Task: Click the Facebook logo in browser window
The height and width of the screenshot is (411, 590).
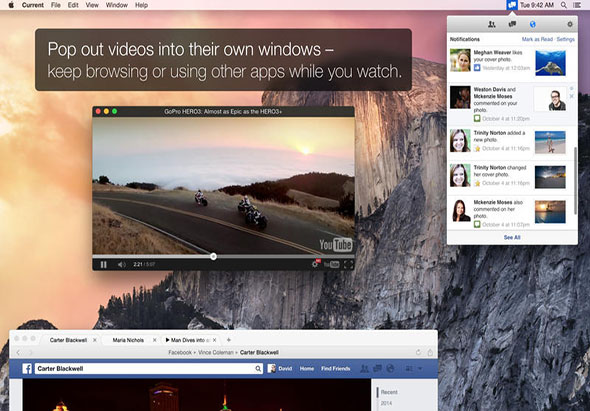Action: 27,368
